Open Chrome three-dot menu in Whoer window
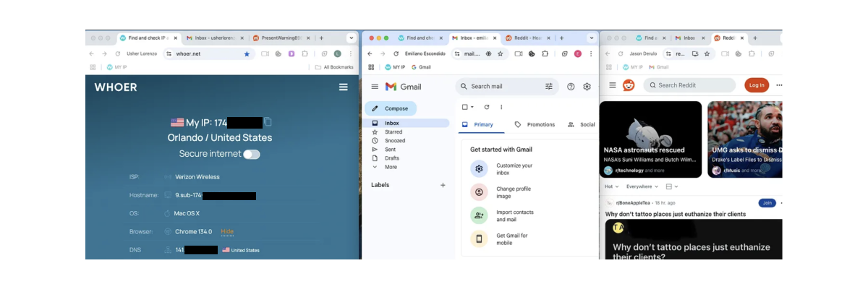This screenshot has height=289, width=868. coord(352,53)
